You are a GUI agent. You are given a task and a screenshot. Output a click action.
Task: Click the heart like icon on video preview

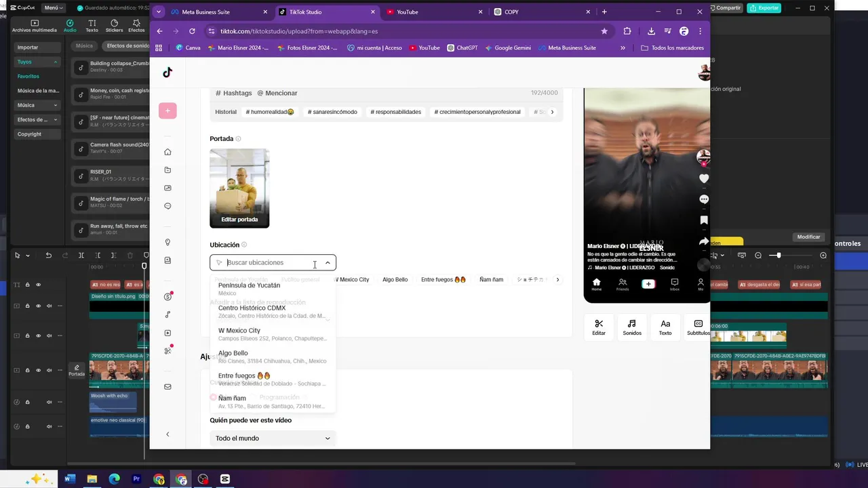tap(704, 178)
